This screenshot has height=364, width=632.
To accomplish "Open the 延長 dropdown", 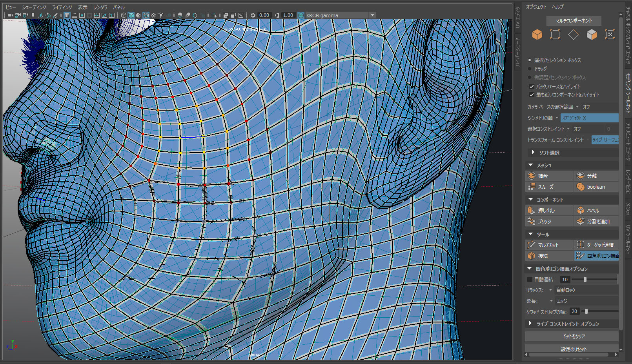I will (x=551, y=301).
